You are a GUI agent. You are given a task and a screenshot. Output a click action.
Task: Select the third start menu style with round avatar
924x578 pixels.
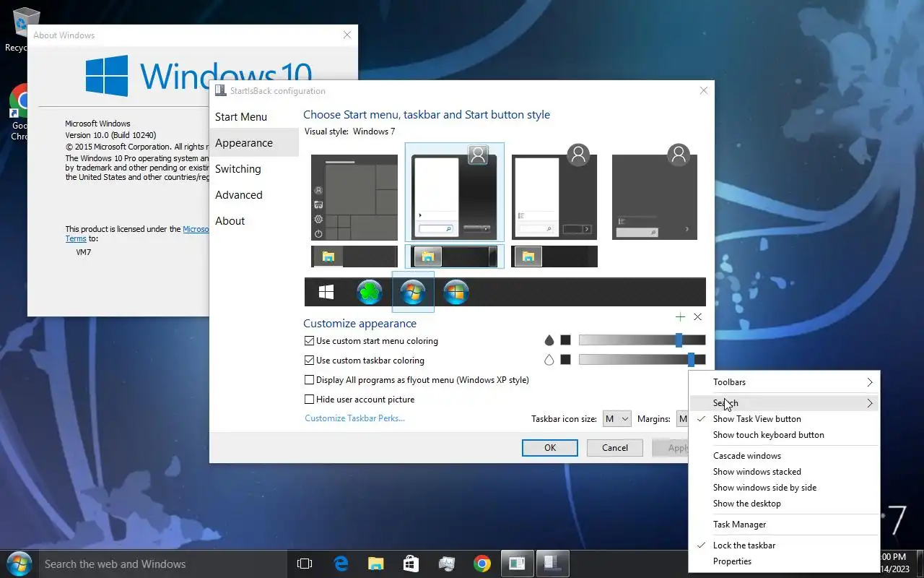coord(554,192)
